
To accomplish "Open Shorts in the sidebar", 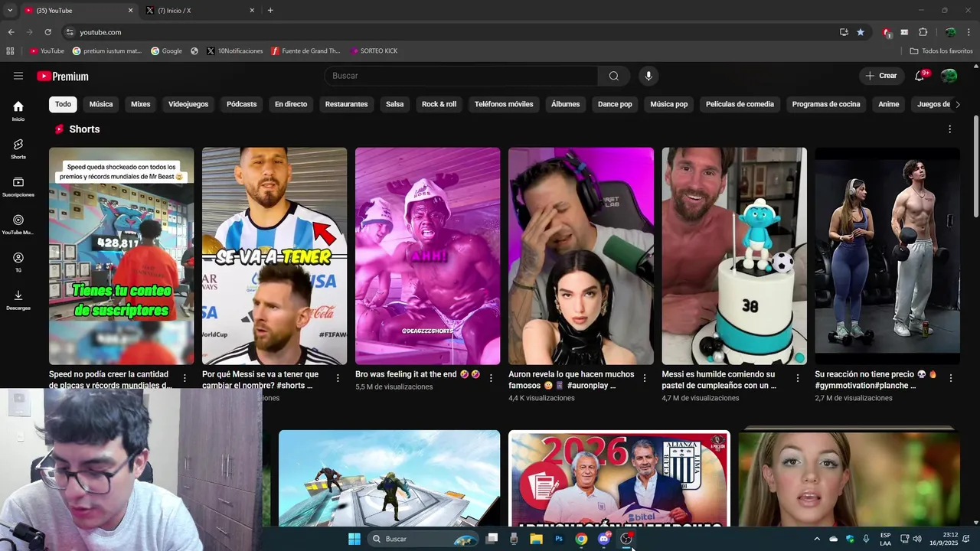I will click(x=18, y=148).
